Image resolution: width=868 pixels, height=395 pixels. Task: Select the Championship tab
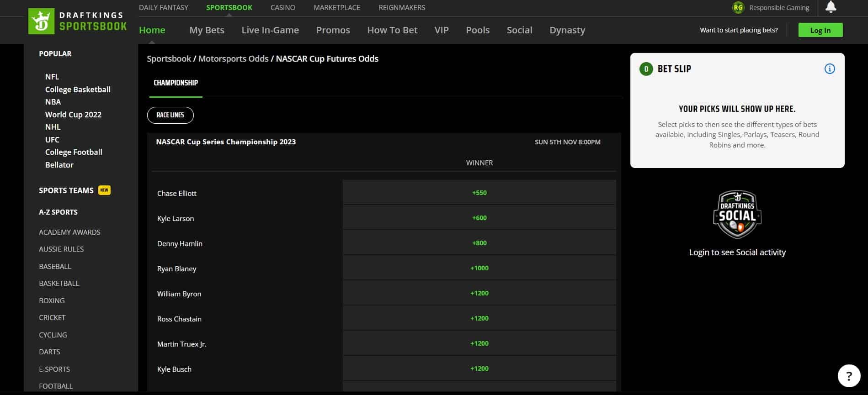tap(176, 83)
